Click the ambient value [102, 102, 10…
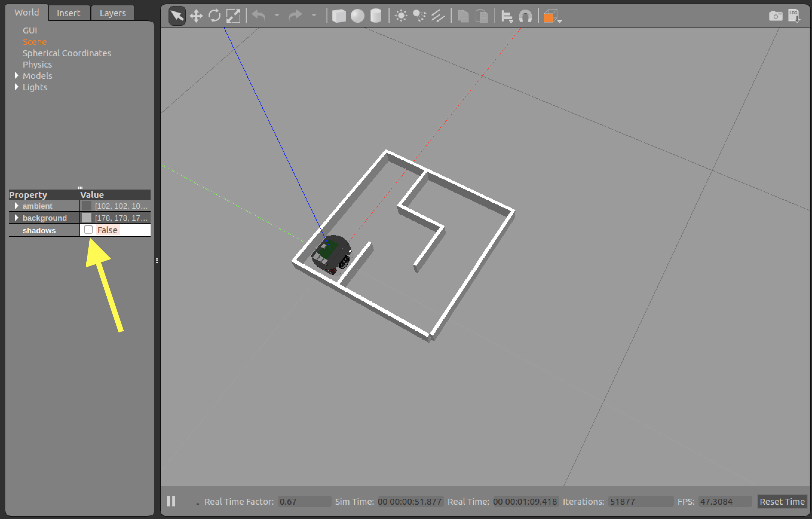 pyautogui.click(x=121, y=206)
